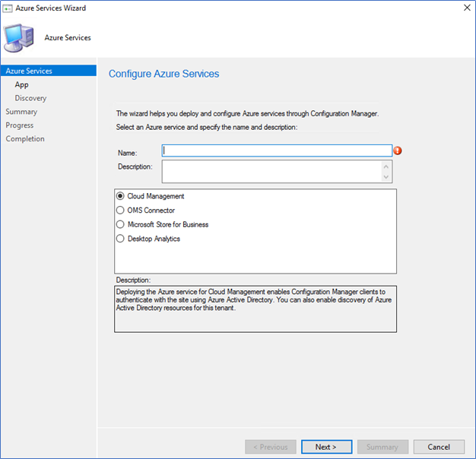Click the Name input field
This screenshot has height=459, width=476.
pyautogui.click(x=277, y=150)
